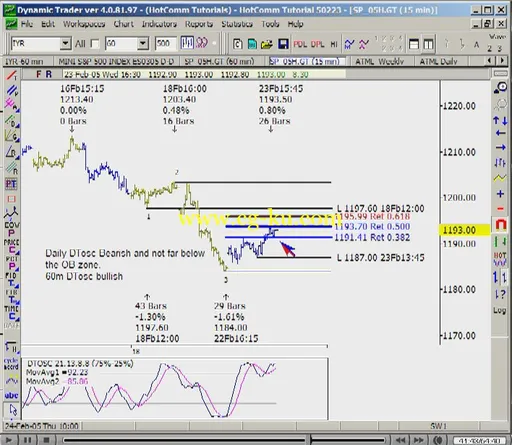The height and width of the screenshot is (445, 512).
Task: Click the open folder icon
Action: (267, 44)
